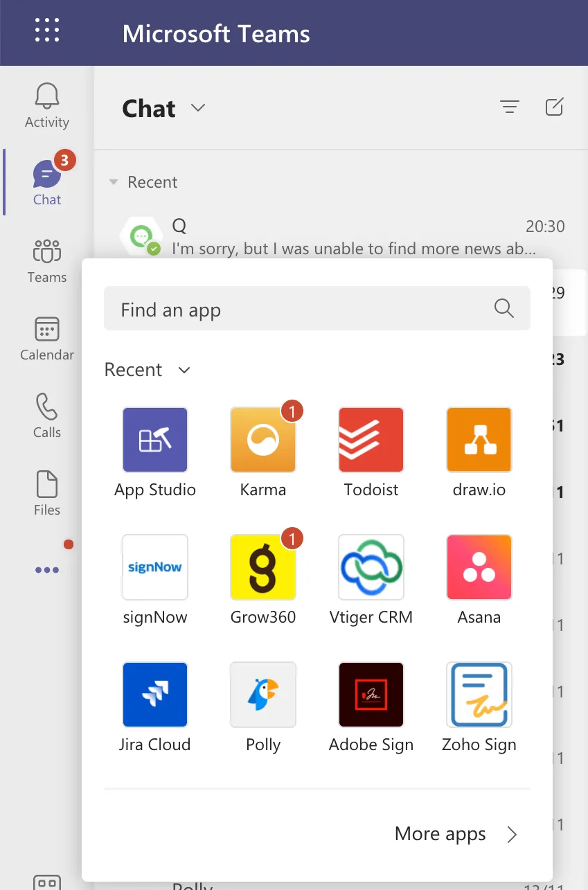Go to Teams in the sidebar
588x890 pixels.
[47, 260]
